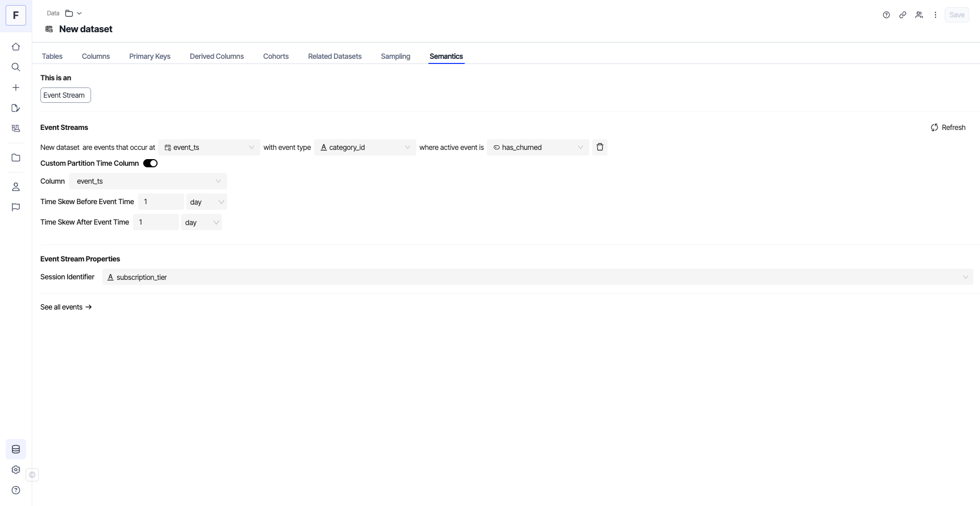Click the share users icon in header
Screen dimensions: 980x506
click(919, 15)
